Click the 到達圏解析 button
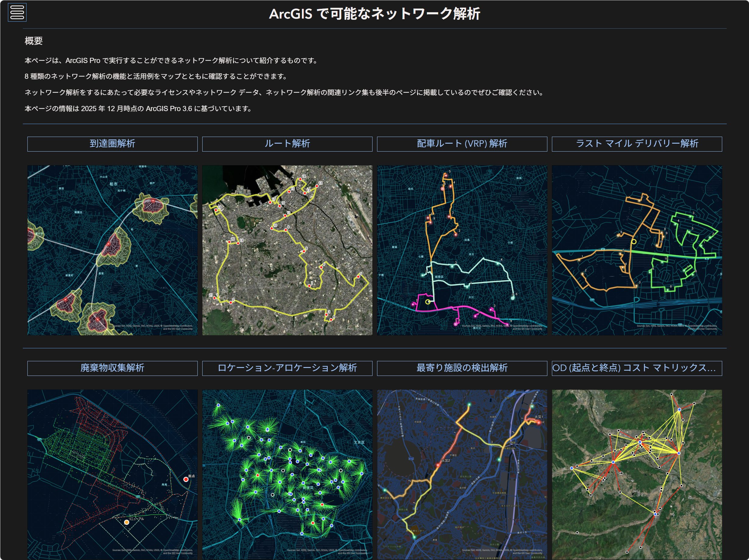Screen dimensions: 749x560 click(x=112, y=144)
